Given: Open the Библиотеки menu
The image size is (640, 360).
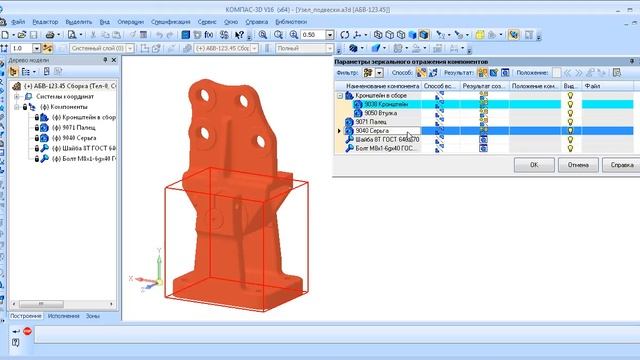Looking at the screenshot, I should [291, 22].
